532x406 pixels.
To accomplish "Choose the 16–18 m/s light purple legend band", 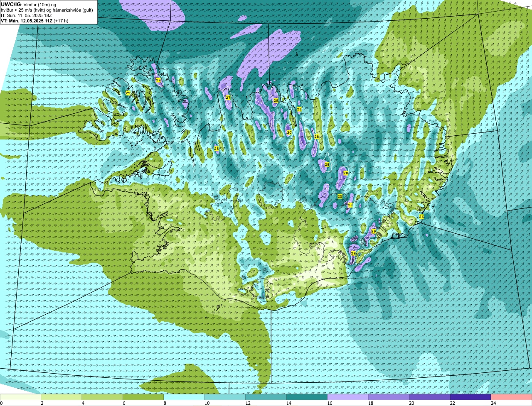I will pyautogui.click(x=348, y=397).
